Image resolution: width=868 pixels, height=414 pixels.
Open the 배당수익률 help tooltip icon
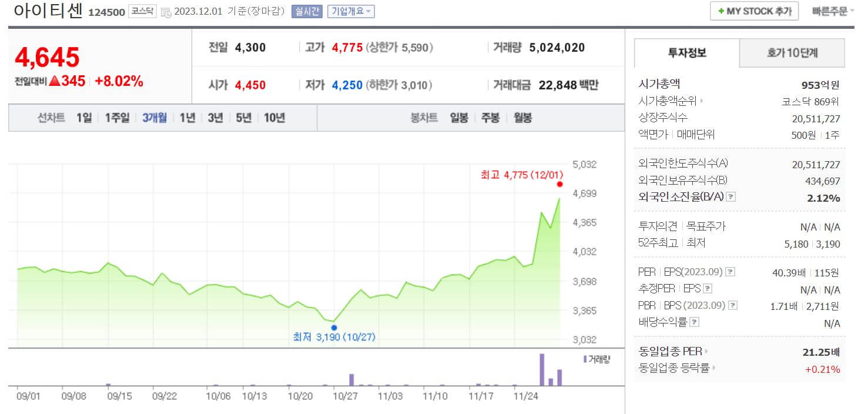click(x=693, y=320)
